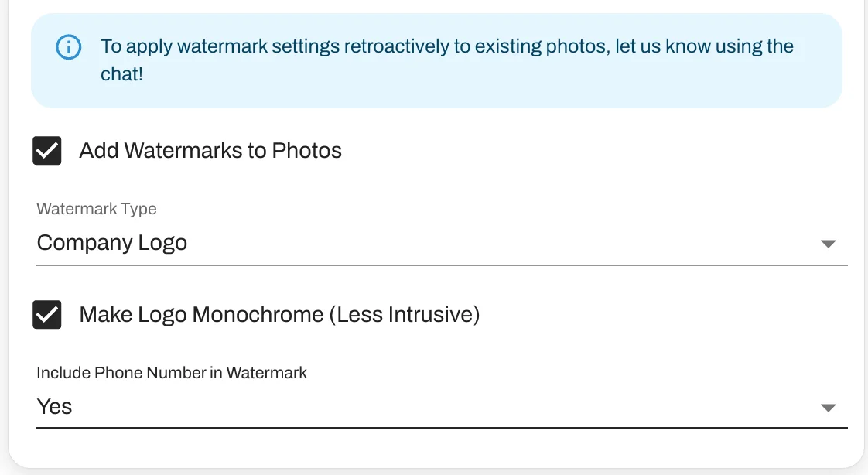Click the Make Logo Monochrome text label
Image resolution: width=868 pixels, height=475 pixels.
pos(279,315)
